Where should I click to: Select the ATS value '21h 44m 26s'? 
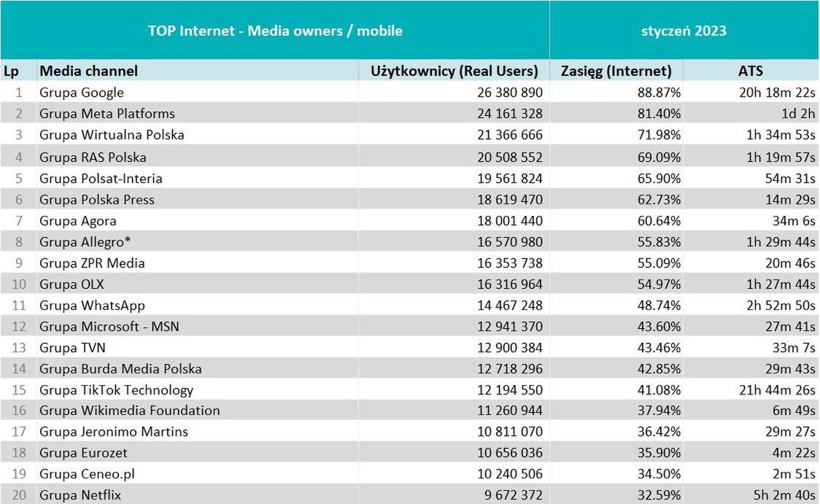click(777, 389)
